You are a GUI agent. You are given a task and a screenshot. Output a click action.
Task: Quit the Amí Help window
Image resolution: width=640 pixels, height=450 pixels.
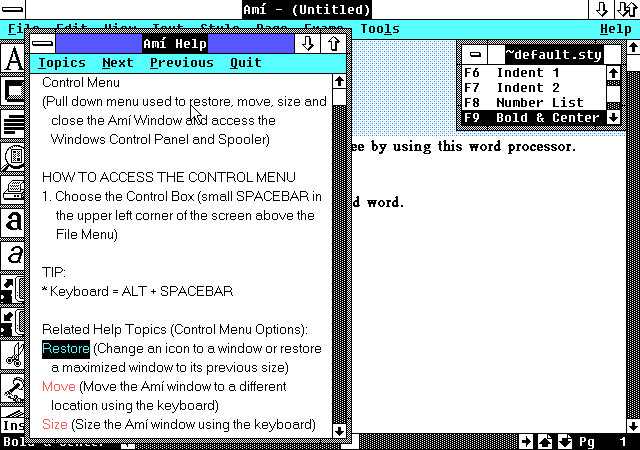(x=245, y=63)
